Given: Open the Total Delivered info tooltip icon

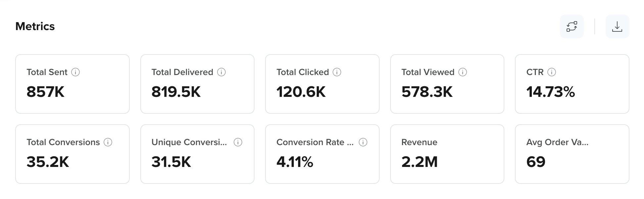Looking at the screenshot, I should (221, 72).
